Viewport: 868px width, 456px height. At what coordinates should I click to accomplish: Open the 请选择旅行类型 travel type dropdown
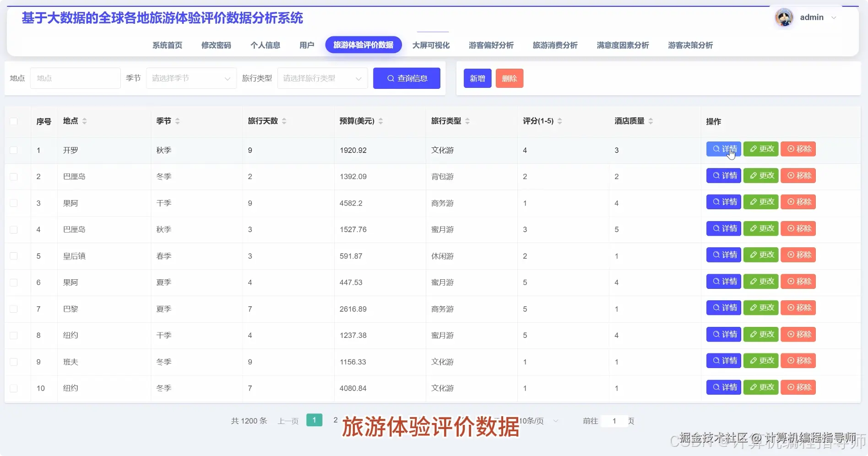point(322,78)
